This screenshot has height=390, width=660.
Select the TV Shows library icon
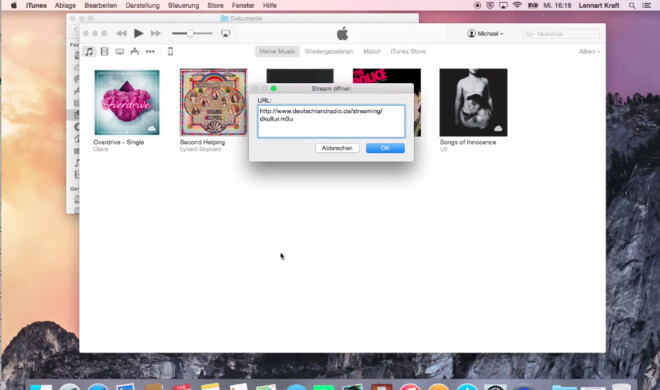[120, 51]
